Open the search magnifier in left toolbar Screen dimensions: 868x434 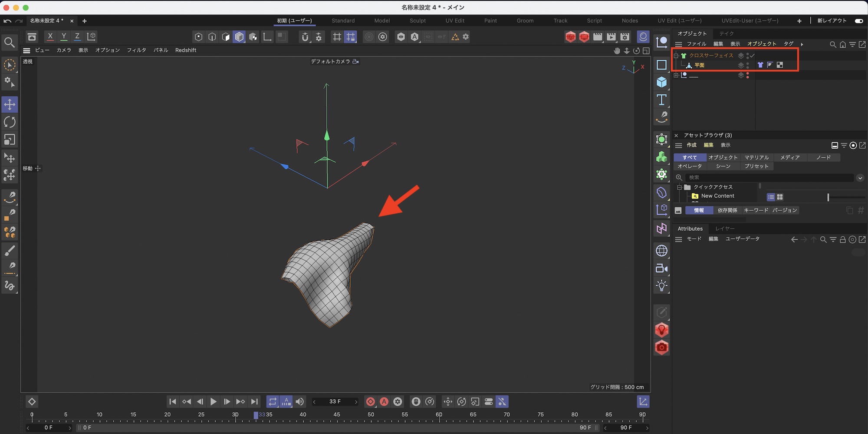pos(10,42)
